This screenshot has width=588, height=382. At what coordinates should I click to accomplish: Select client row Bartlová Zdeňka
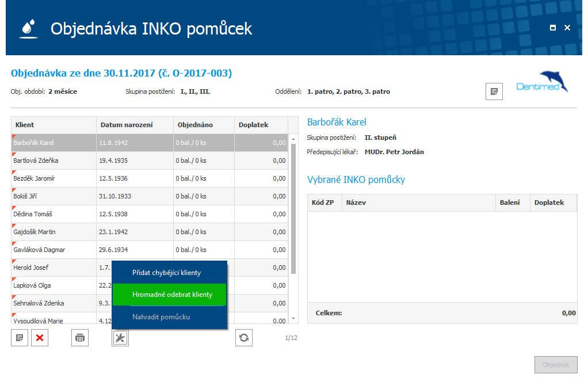coord(150,161)
